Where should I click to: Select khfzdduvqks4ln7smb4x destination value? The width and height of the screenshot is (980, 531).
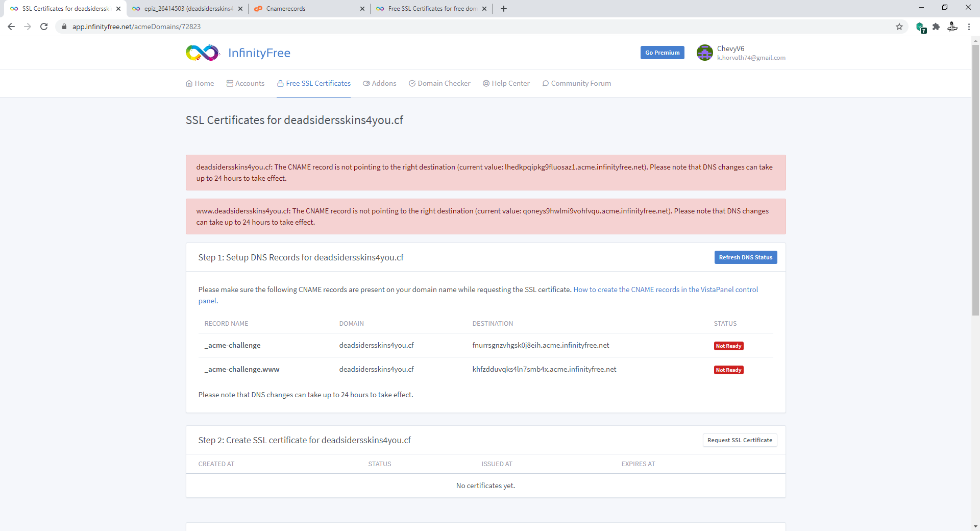tap(544, 369)
